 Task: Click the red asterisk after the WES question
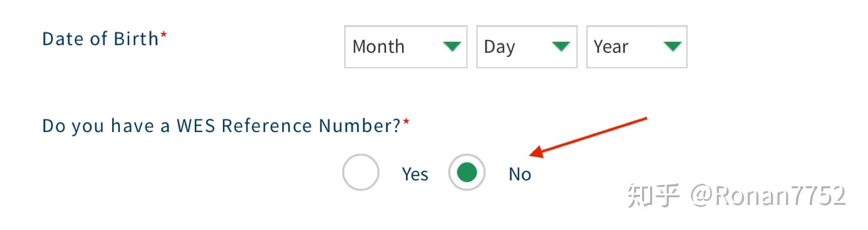pyautogui.click(x=406, y=122)
